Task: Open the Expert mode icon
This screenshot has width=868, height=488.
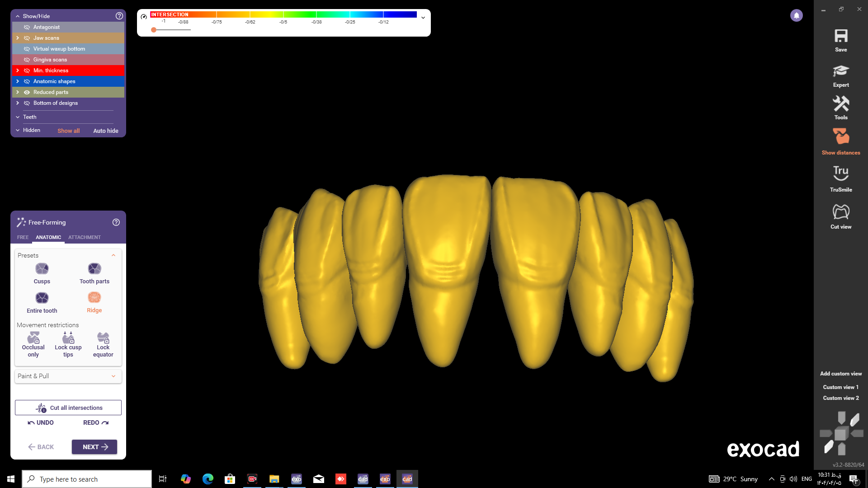Action: pyautogui.click(x=840, y=71)
